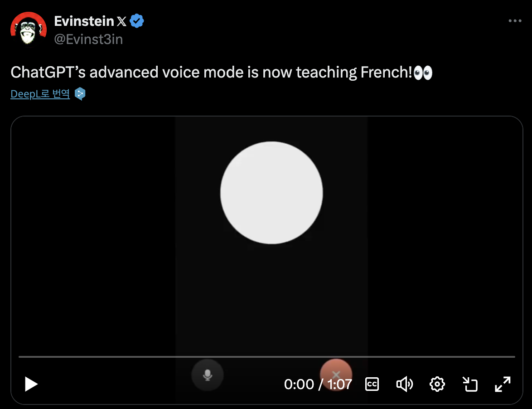Play the video with the play button

click(31, 384)
